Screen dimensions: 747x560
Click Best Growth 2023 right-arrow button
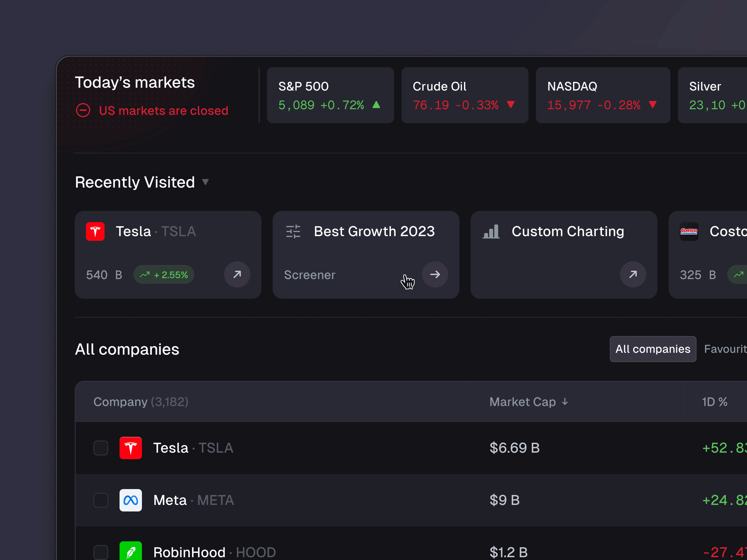pos(435,274)
